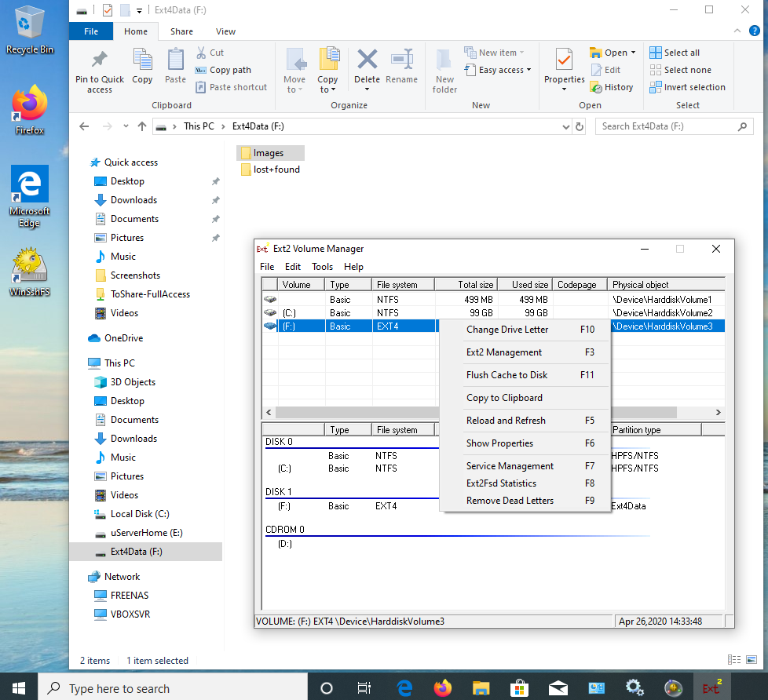Click the Copy icon in Clipboard group
Viewport: 768px width, 700px height.
click(142, 61)
